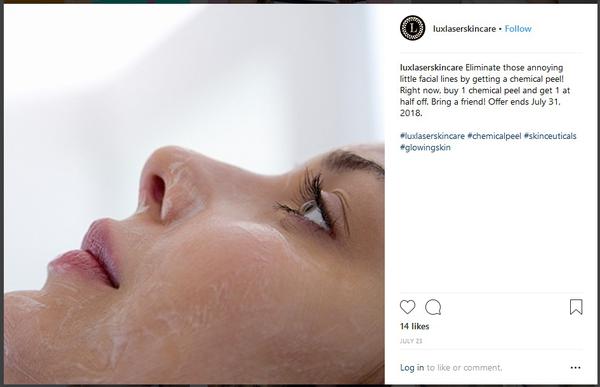Screen dimensions: 600x387
Task: Open the #luxlaserskincare hashtag
Action: (432, 136)
